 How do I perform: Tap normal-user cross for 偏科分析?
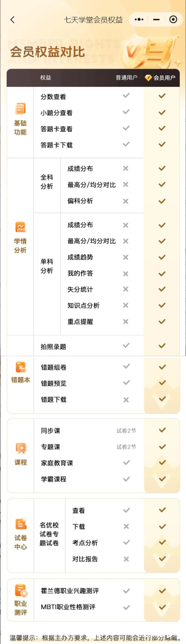pos(126,201)
